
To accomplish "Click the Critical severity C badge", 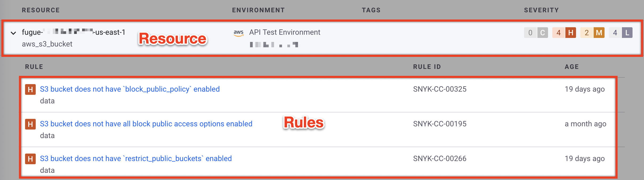I will tap(542, 33).
